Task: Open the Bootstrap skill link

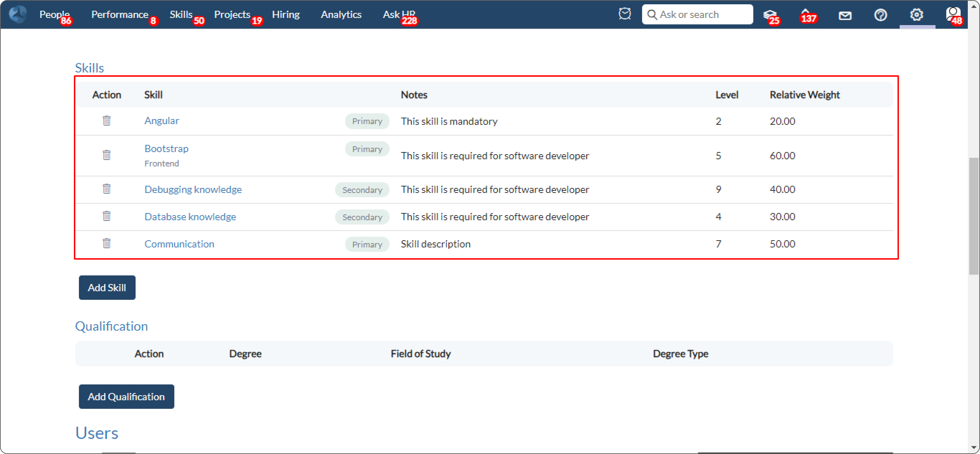Action: 166,148
